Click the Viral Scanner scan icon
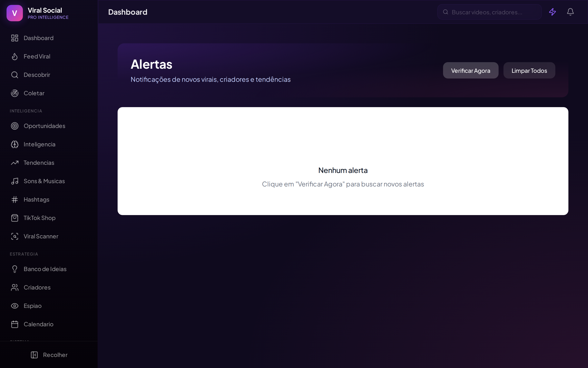The width and height of the screenshot is (588, 368). pos(14,236)
